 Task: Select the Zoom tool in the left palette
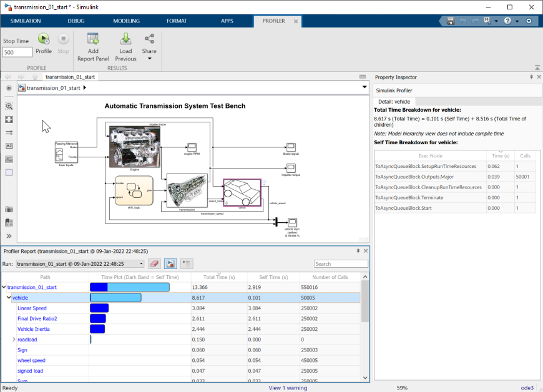[9, 106]
